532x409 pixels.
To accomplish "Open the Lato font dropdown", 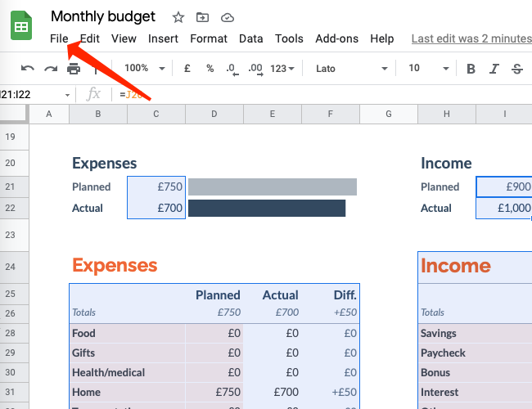I will click(x=352, y=69).
